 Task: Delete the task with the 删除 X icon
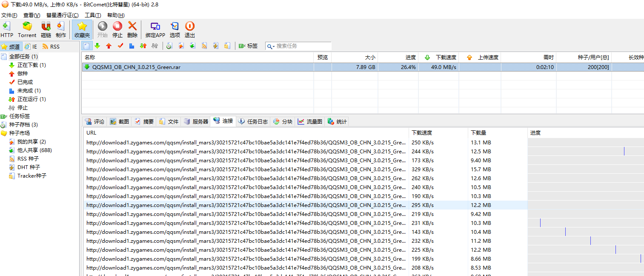pyautogui.click(x=132, y=29)
